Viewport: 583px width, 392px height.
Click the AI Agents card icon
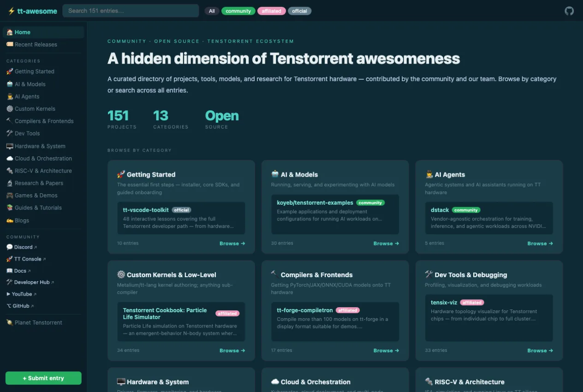(429, 174)
